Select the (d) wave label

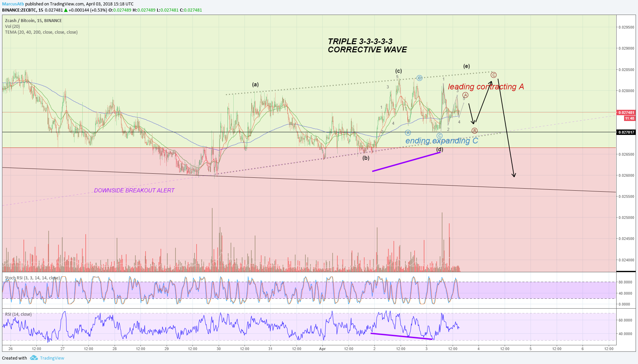click(x=440, y=149)
